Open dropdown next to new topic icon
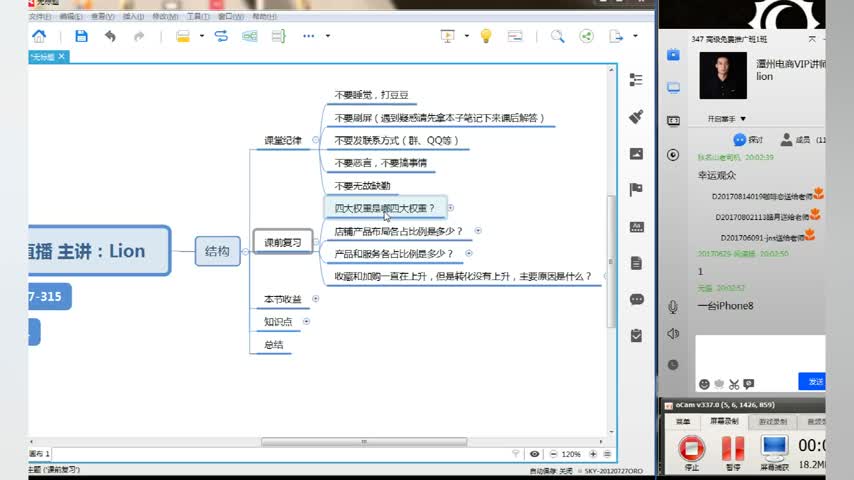This screenshot has width=854, height=480. [x=202, y=36]
